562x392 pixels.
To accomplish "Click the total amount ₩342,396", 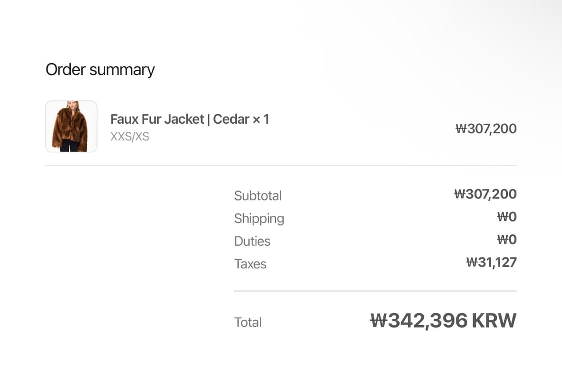I will [x=419, y=320].
